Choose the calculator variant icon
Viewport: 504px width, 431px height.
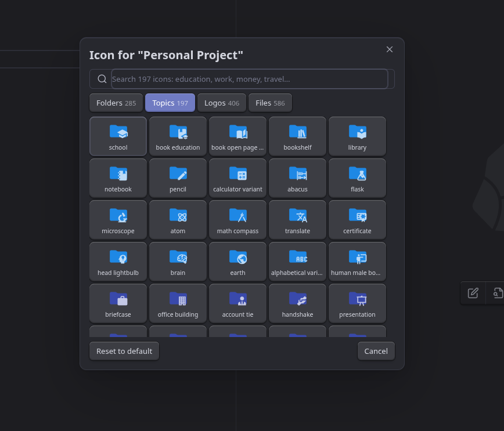point(237,178)
